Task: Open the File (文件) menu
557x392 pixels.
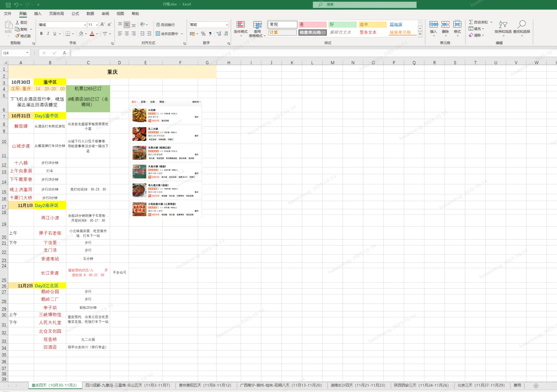Action: click(x=8, y=14)
